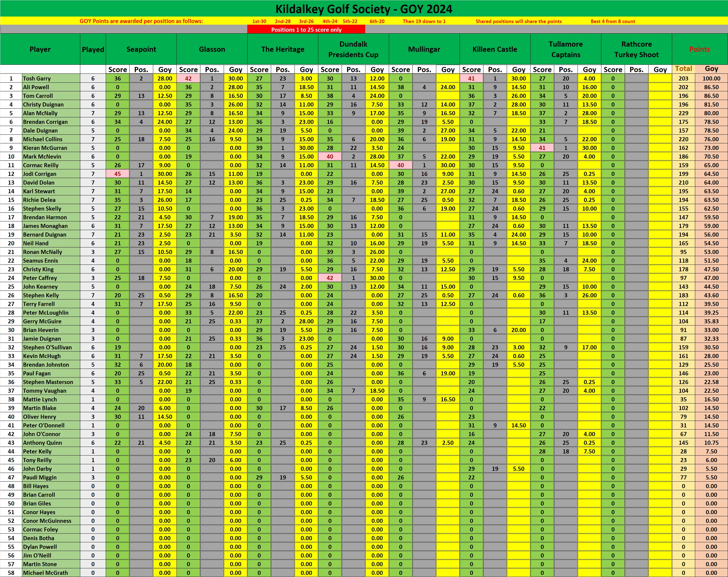The height and width of the screenshot is (577, 728).
Task: Click player name 'Tommy Vaughan'
Action: (x=44, y=391)
